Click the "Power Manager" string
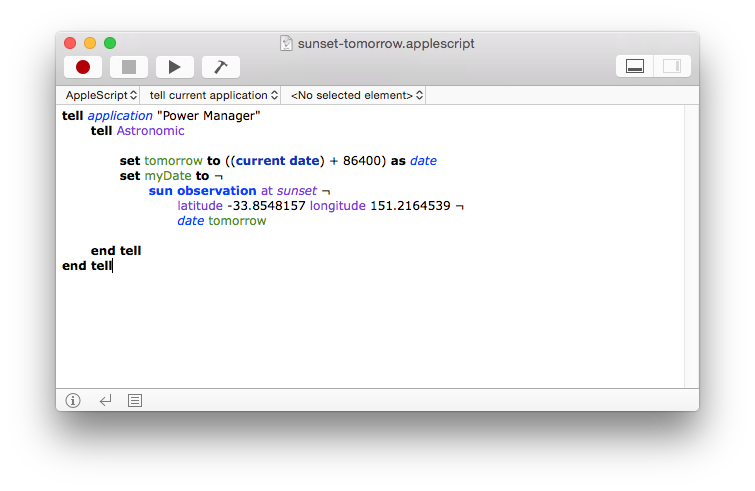This screenshot has width=755, height=491. pyautogui.click(x=208, y=116)
